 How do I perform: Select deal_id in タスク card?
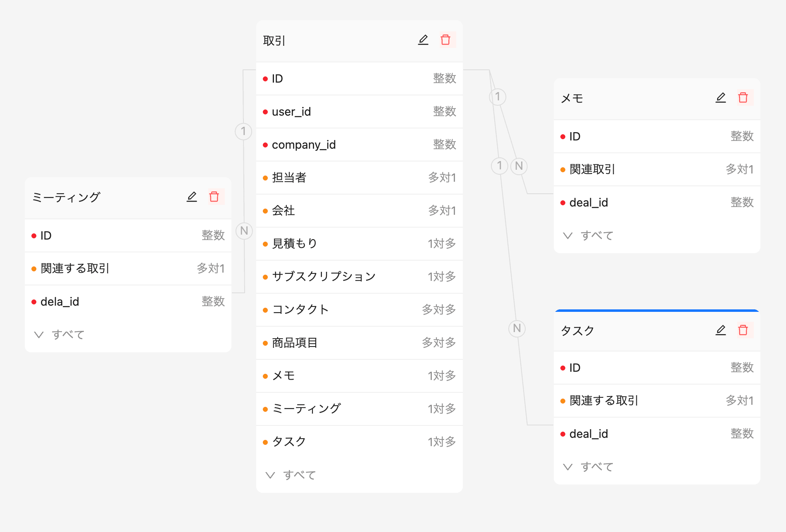coord(657,434)
